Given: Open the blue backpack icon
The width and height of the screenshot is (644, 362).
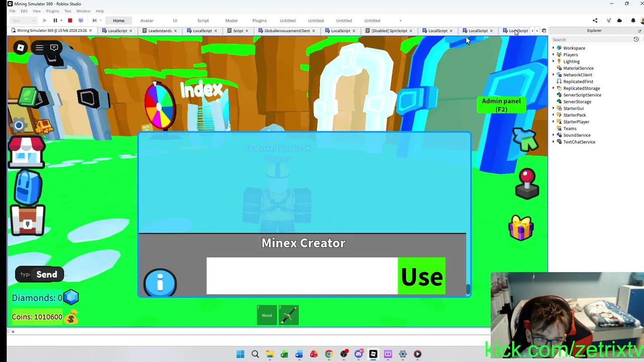Looking at the screenshot, I should [28, 187].
